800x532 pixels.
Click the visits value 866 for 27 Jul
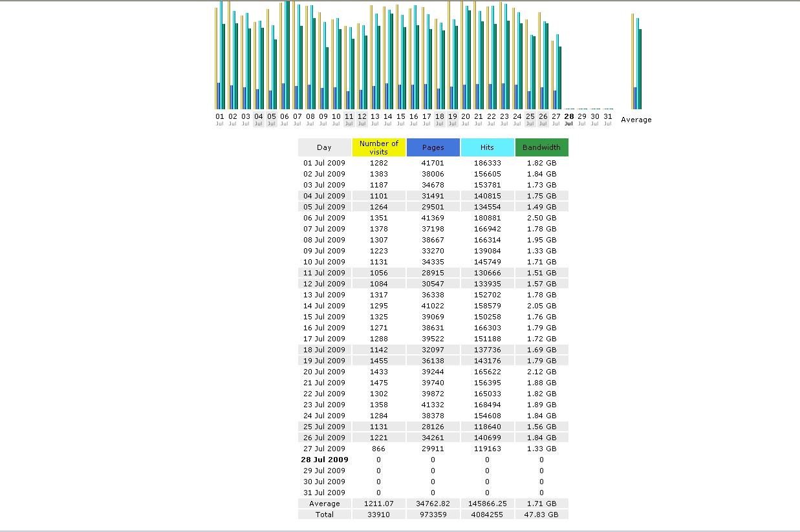pos(378,449)
